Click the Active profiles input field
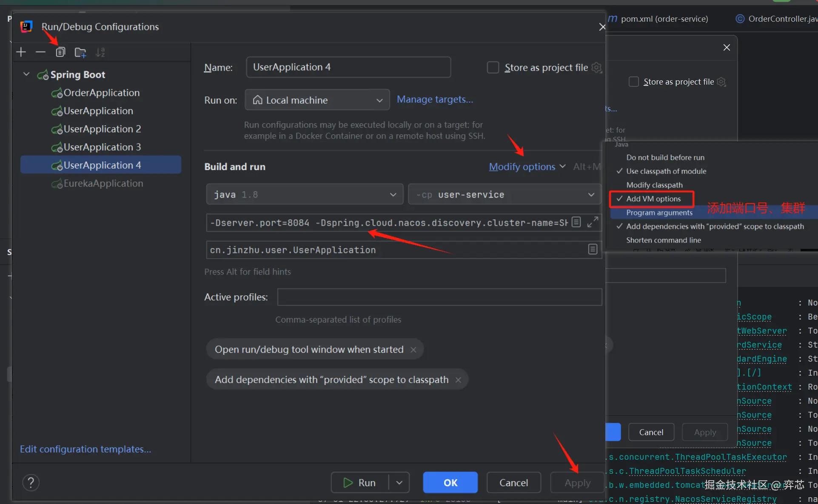818x504 pixels. (x=439, y=297)
